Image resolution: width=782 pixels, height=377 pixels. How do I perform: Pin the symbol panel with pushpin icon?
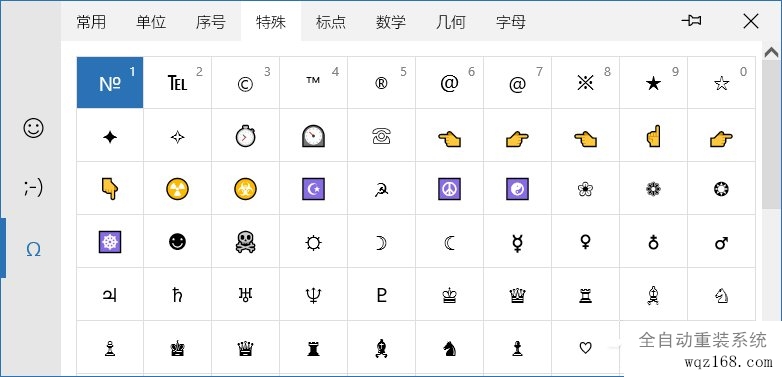[691, 21]
